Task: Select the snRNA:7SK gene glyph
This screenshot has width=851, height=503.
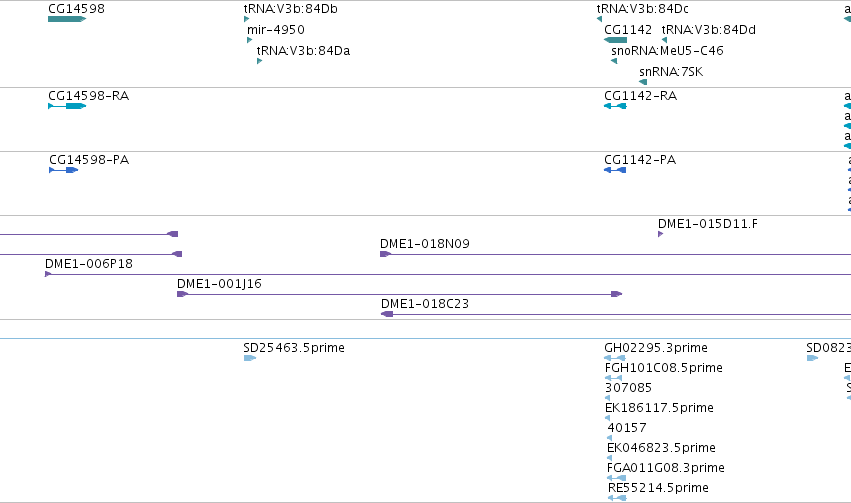Action: coord(643,82)
